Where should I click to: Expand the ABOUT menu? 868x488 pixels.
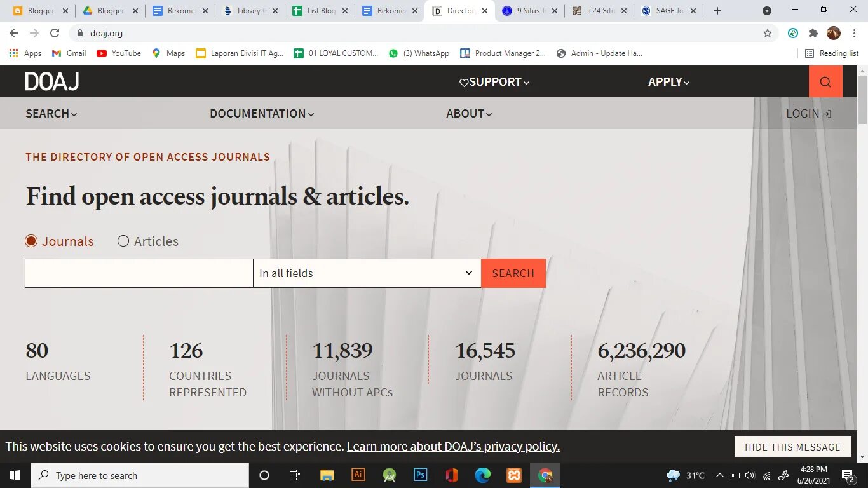[469, 114]
